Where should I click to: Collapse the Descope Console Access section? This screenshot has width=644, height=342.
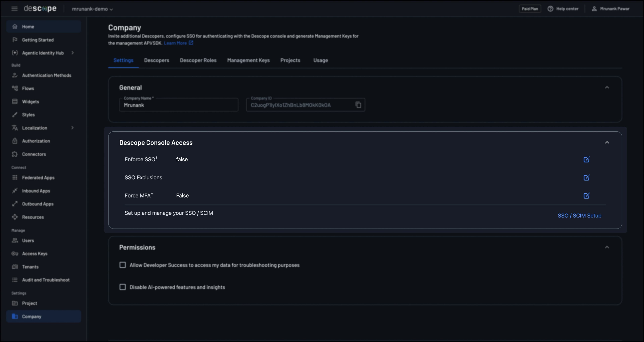tap(607, 142)
